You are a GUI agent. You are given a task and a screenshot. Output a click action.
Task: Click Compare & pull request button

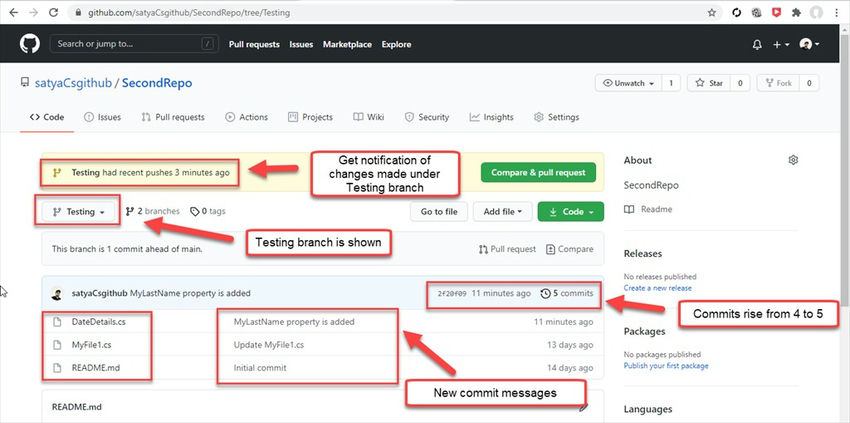538,172
